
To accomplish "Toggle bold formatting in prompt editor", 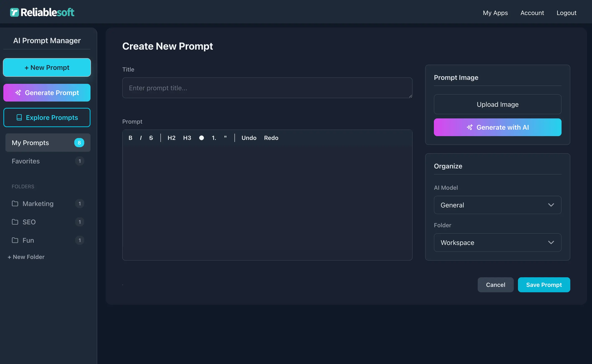I will 130,138.
